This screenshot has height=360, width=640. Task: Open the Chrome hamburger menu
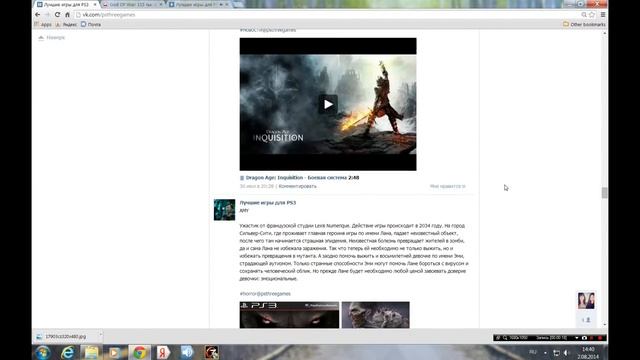click(603, 15)
